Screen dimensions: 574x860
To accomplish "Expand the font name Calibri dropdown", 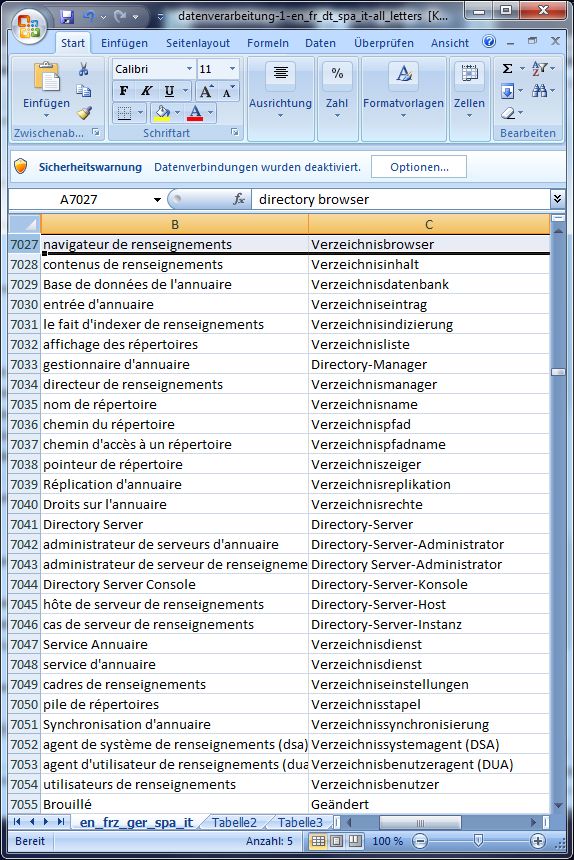I will pyautogui.click(x=189, y=69).
